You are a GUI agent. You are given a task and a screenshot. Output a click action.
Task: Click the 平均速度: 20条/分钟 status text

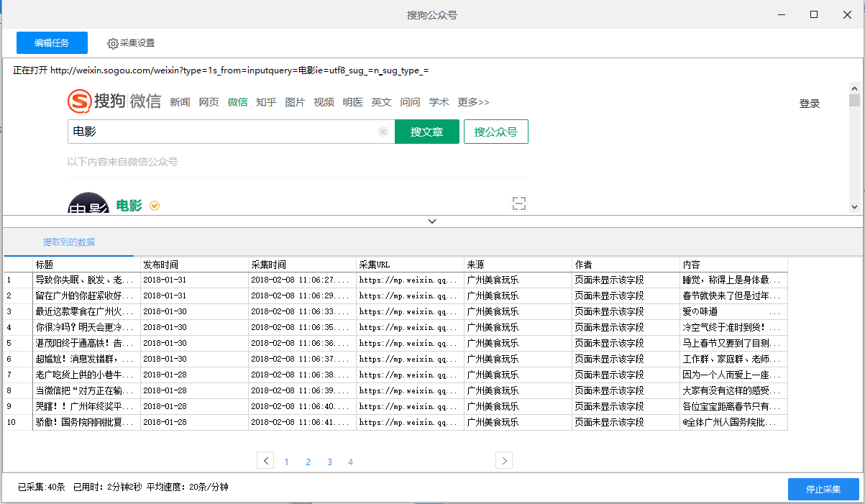click(188, 487)
